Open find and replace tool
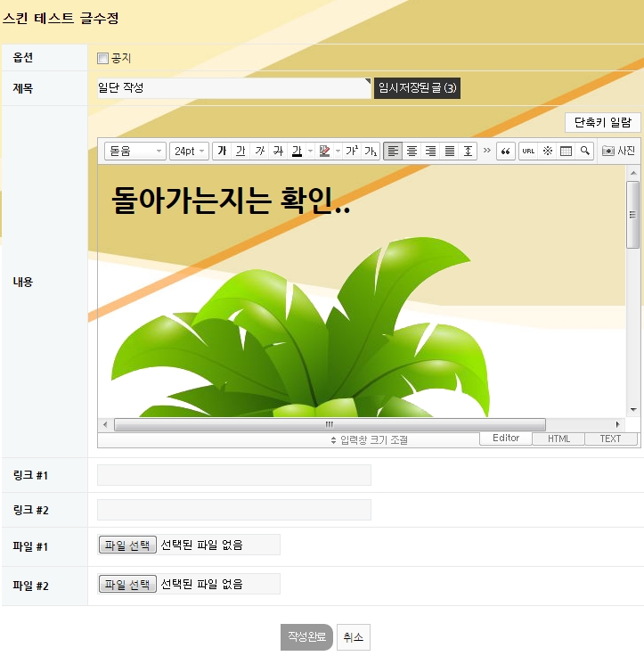 (584, 152)
